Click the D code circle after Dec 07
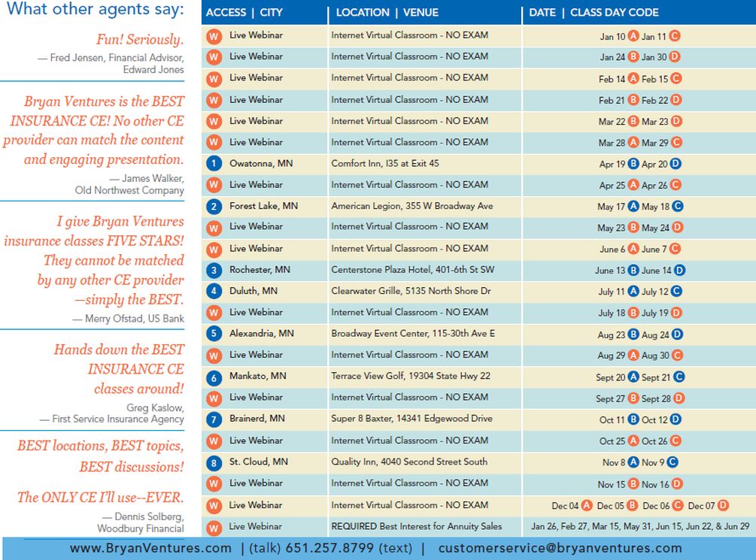 coord(723,505)
